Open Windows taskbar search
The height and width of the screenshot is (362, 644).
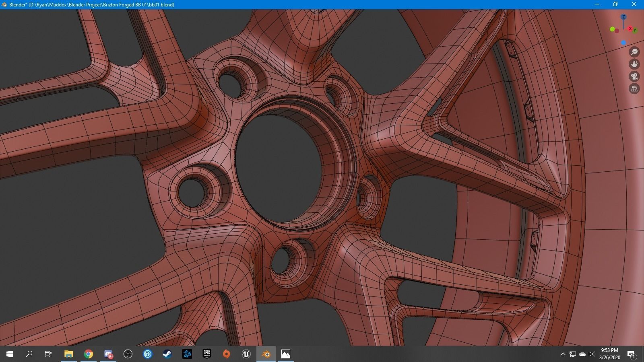[29, 354]
